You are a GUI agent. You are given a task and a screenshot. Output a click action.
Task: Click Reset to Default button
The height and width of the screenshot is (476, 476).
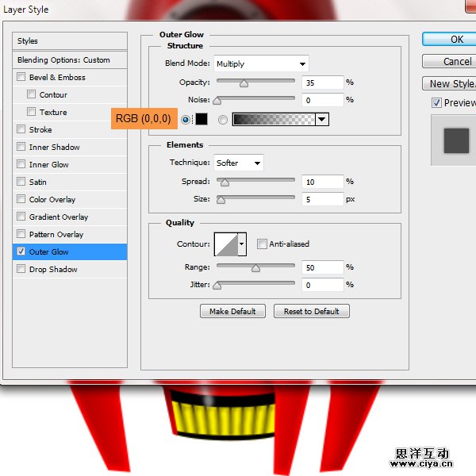[x=312, y=311]
